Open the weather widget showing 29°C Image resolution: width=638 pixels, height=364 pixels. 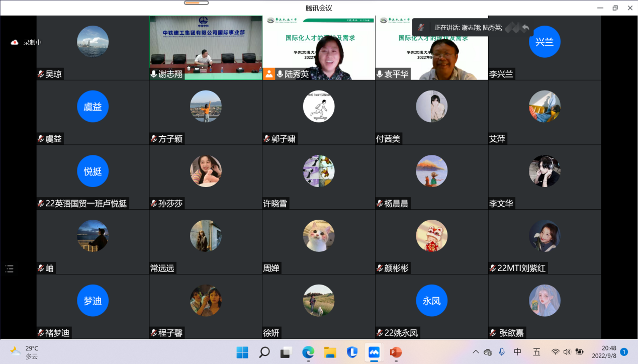click(x=25, y=352)
